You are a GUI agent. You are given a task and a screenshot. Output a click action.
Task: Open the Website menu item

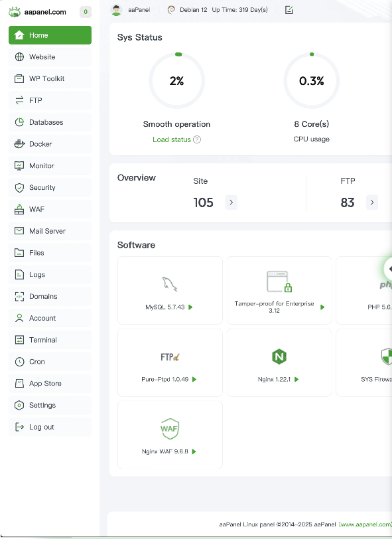tap(50, 56)
